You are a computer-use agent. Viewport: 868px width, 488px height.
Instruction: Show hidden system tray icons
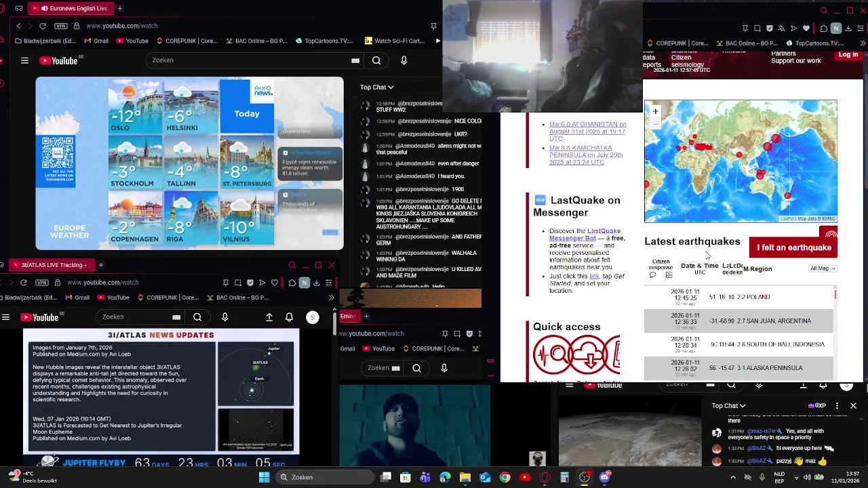pyautogui.click(x=733, y=477)
